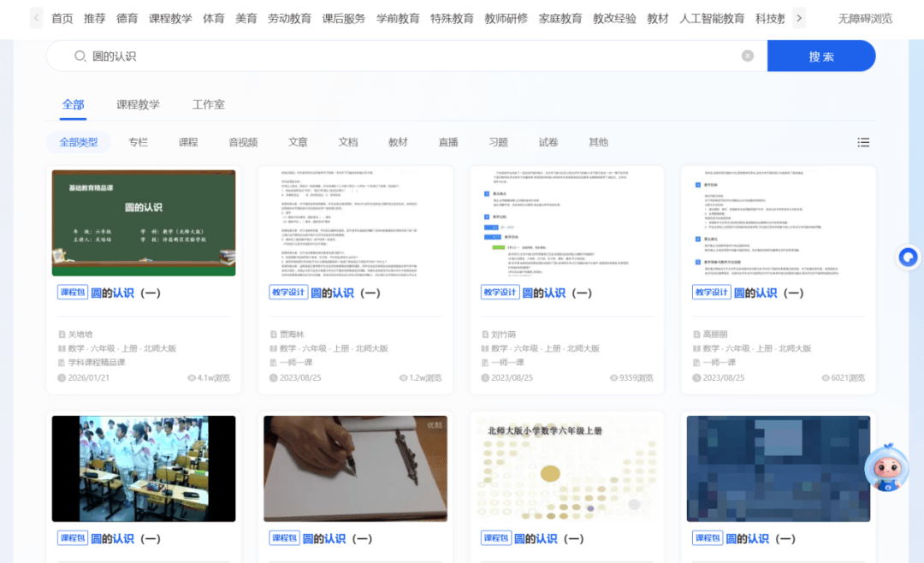Open the compass drawing video thumbnail
This screenshot has height=563, width=924.
pos(355,469)
